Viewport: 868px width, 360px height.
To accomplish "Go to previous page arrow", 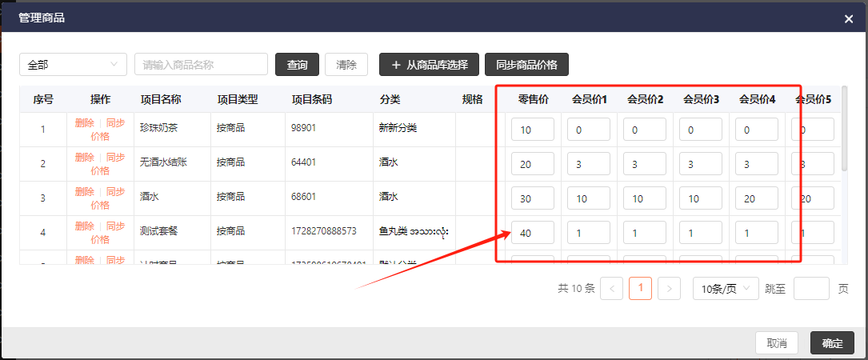I will [611, 288].
